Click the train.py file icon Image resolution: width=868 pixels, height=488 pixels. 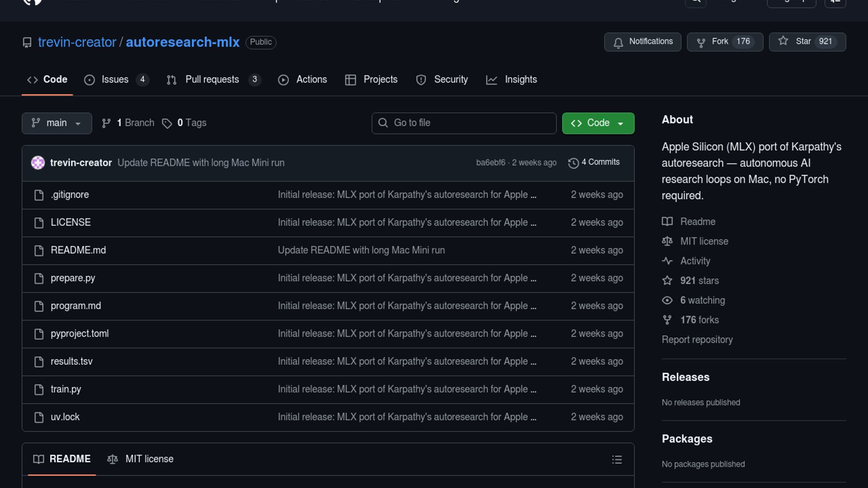click(x=39, y=389)
